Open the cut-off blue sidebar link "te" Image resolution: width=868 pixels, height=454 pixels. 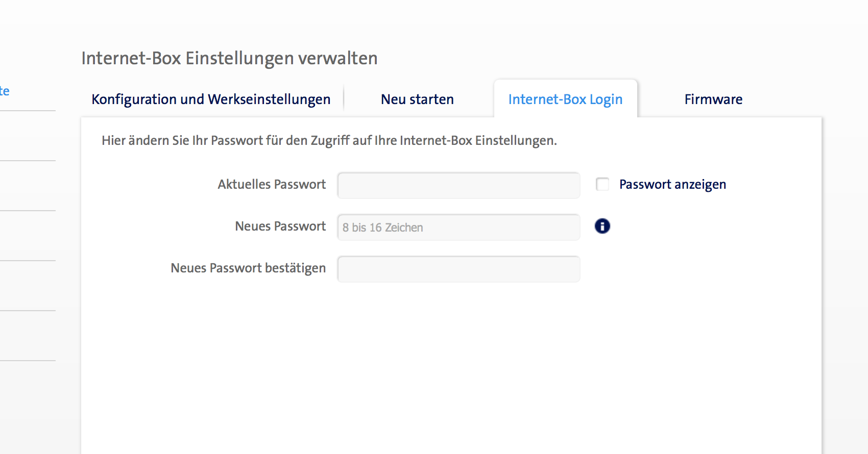click(x=5, y=91)
